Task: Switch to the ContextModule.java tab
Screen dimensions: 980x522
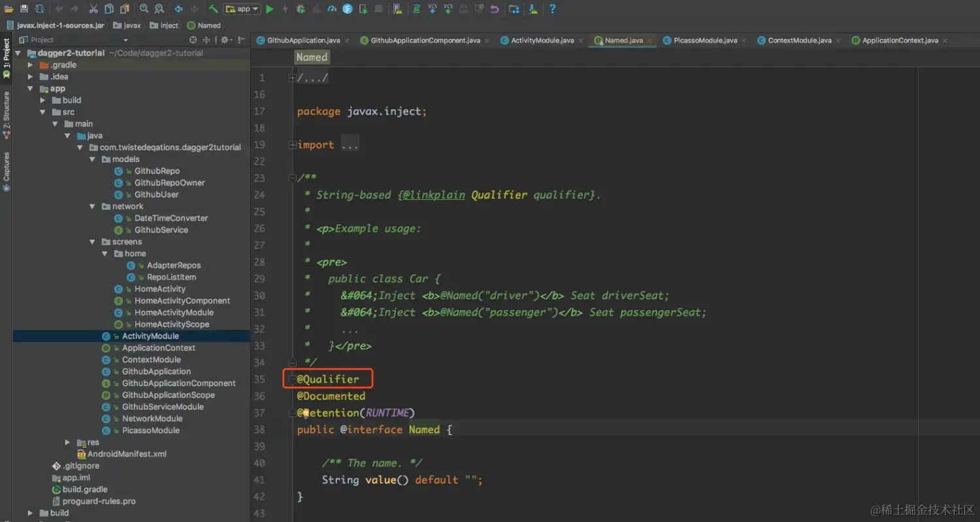Action: tap(800, 41)
